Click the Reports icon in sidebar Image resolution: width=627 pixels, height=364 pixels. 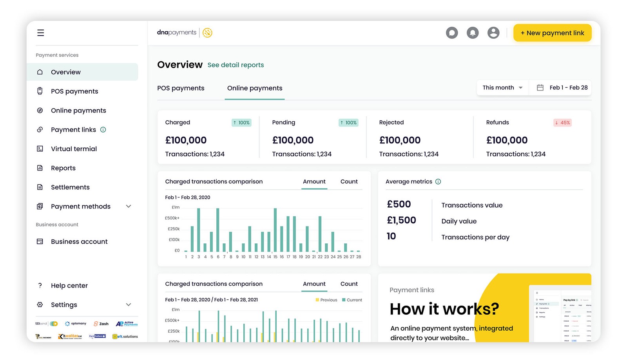(40, 168)
